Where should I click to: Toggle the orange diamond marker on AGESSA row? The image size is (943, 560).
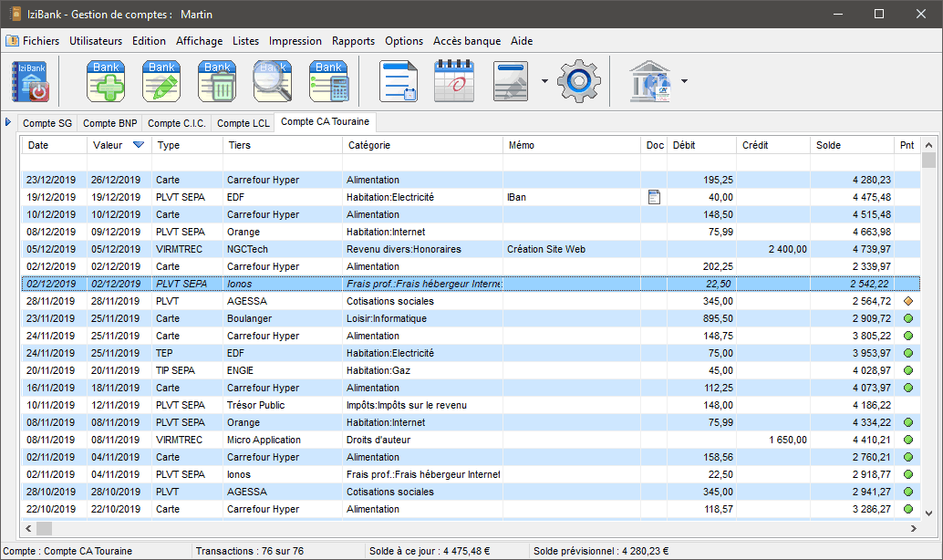[907, 301]
